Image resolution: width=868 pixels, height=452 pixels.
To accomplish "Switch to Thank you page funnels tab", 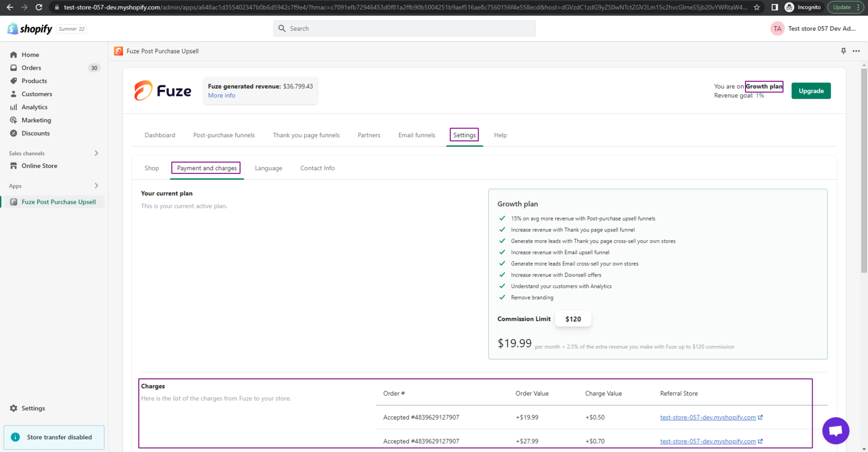I will tap(306, 135).
